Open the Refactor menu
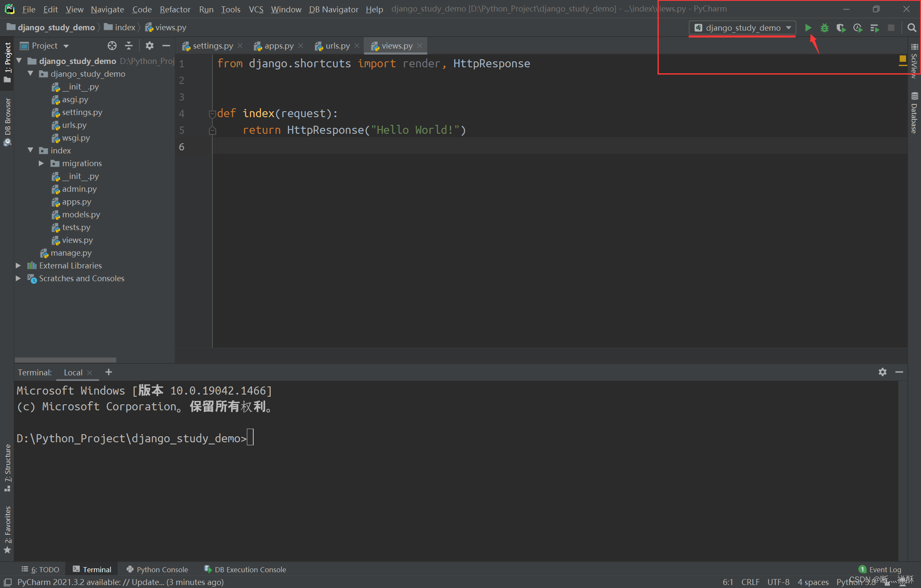This screenshot has width=921, height=588. click(x=175, y=9)
